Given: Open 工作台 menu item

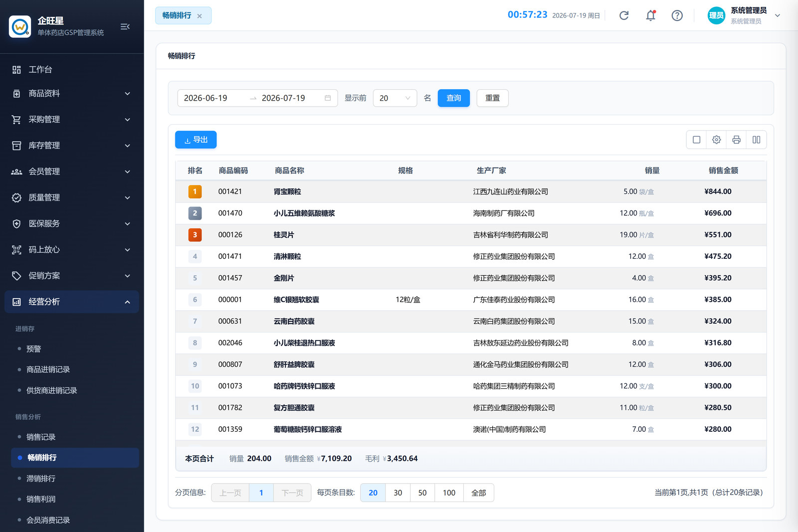Looking at the screenshot, I should click(x=72, y=69).
